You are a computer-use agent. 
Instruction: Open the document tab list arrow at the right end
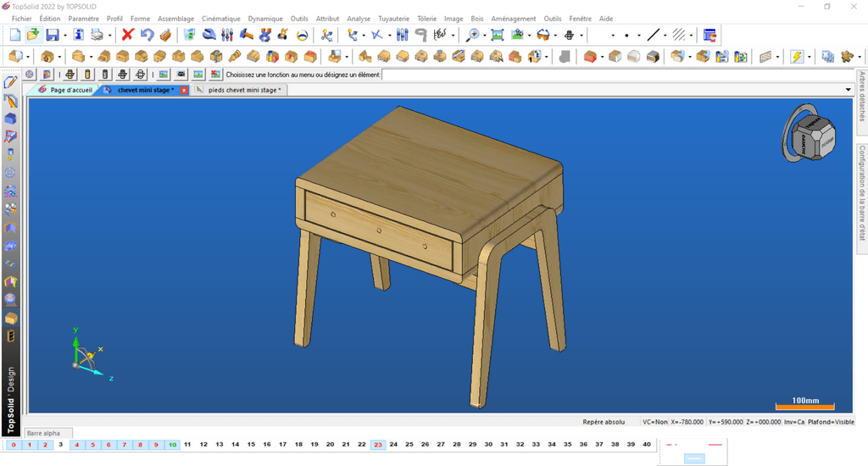pyautogui.click(x=848, y=90)
